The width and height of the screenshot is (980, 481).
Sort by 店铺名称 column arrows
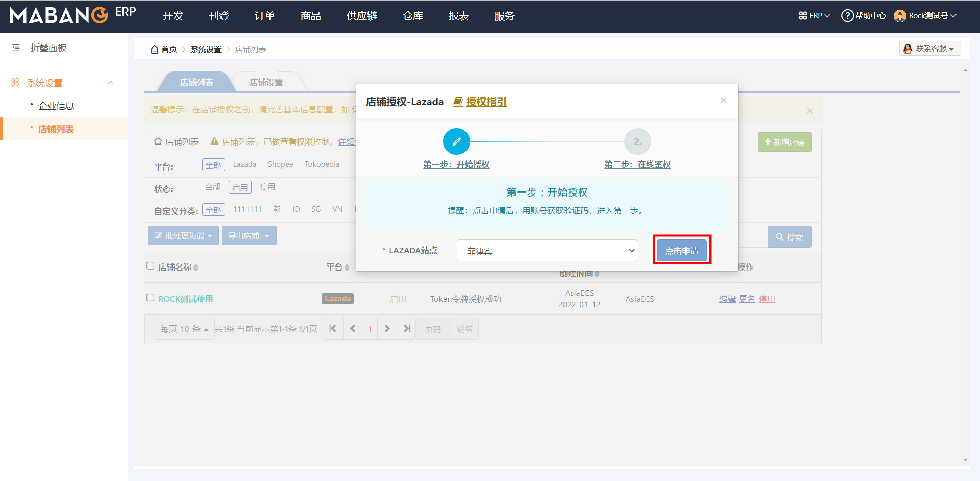click(196, 268)
